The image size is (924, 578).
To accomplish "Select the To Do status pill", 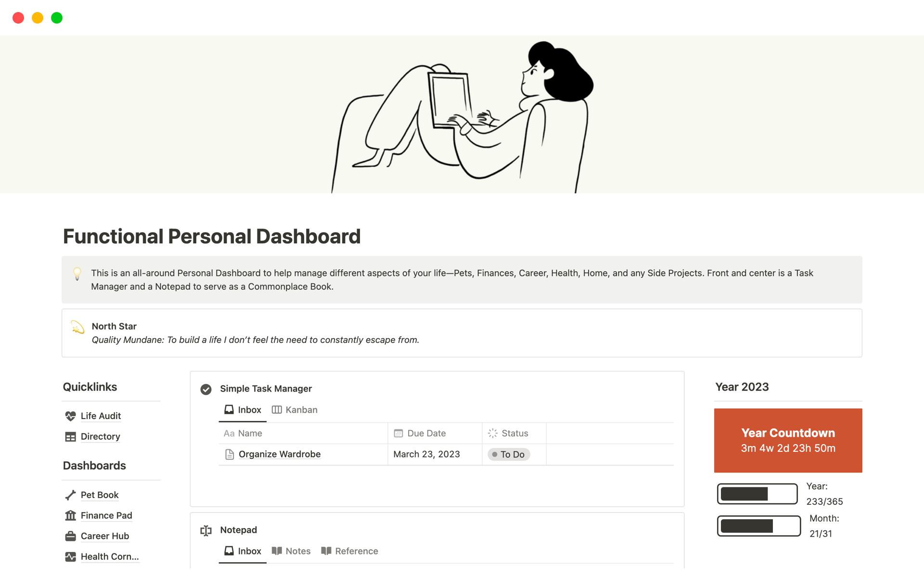I will 508,454.
